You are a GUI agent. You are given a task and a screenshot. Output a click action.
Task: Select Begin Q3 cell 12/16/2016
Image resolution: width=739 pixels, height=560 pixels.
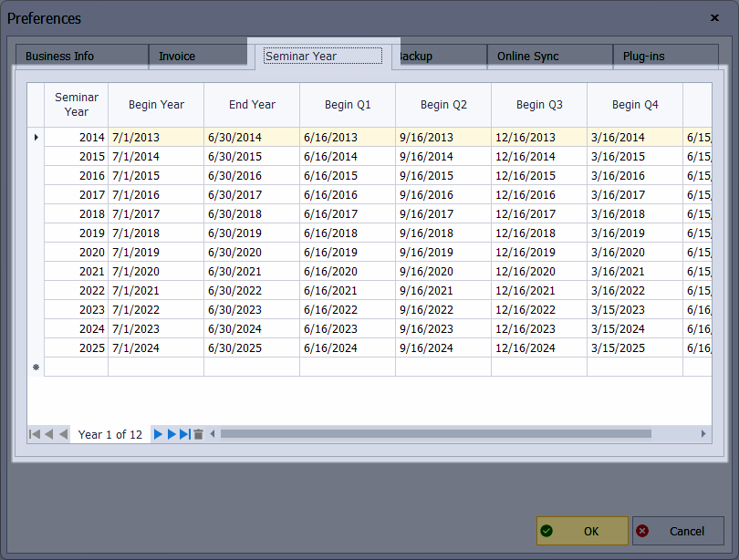click(539, 194)
